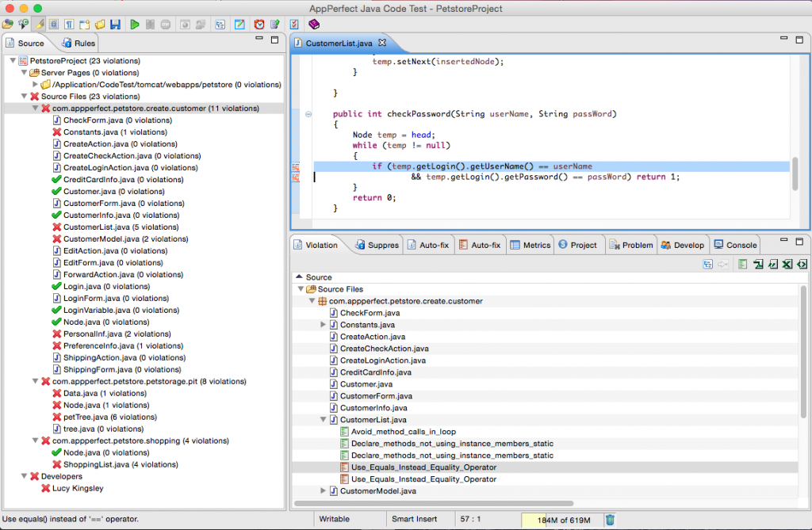
Task: Click the green quote-marks CSV export icon
Action: click(773, 264)
